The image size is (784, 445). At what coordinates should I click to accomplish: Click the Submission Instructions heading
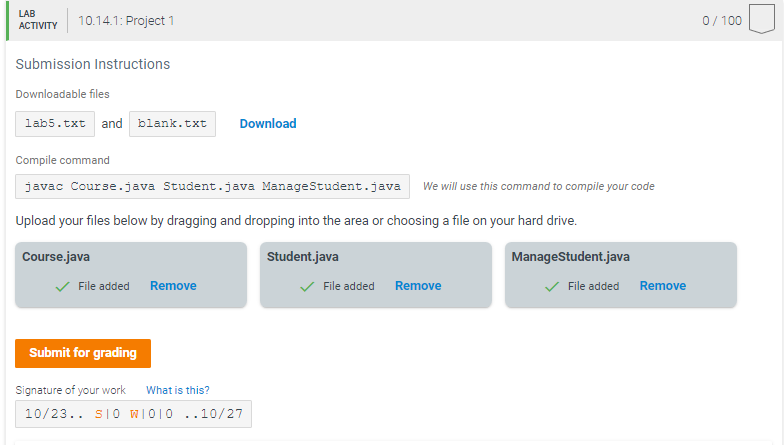92,64
